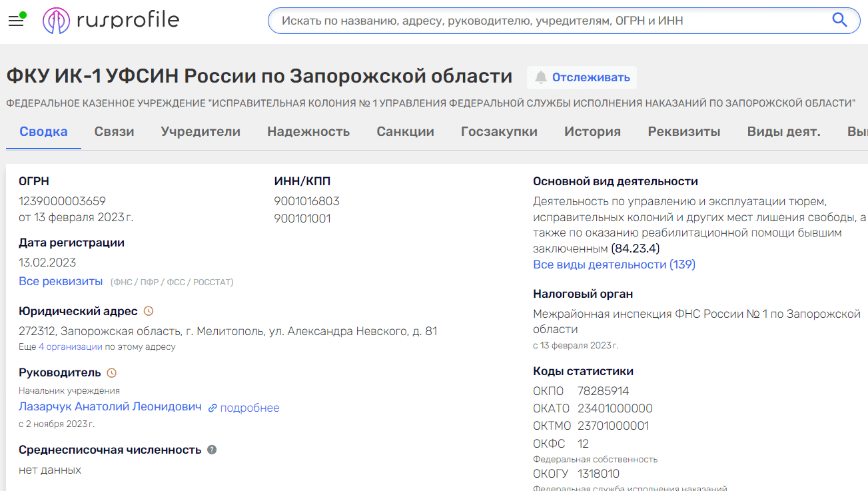Open Лазарчук Анатолий Леонидович profile link
This screenshot has width=868, height=491.
[x=110, y=406]
